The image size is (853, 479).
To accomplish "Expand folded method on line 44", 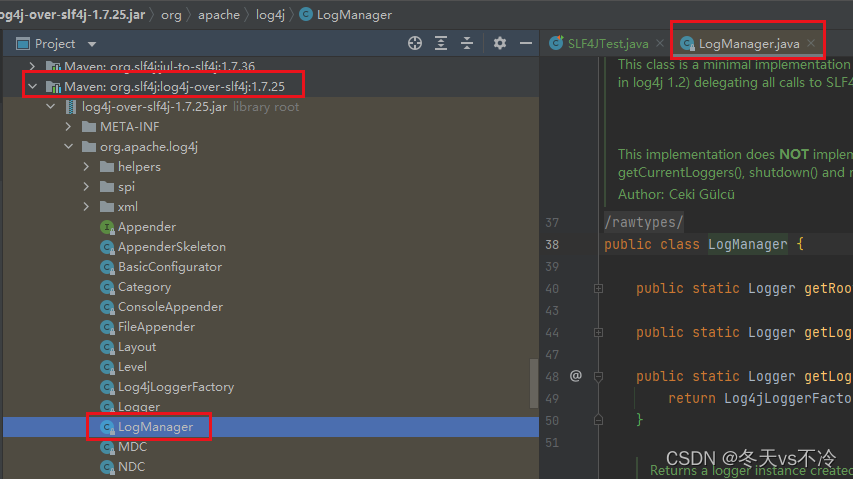I will [x=598, y=332].
